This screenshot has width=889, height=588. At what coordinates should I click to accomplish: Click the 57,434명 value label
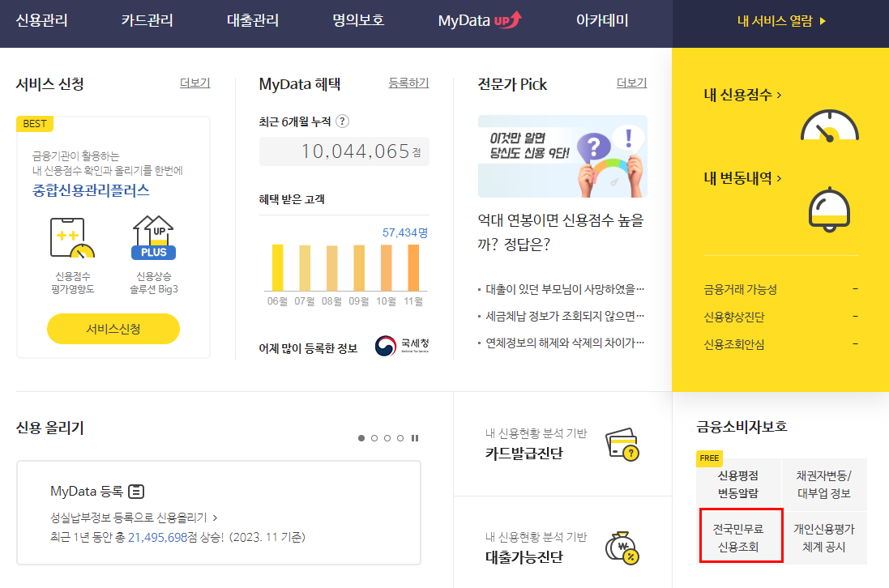(405, 232)
